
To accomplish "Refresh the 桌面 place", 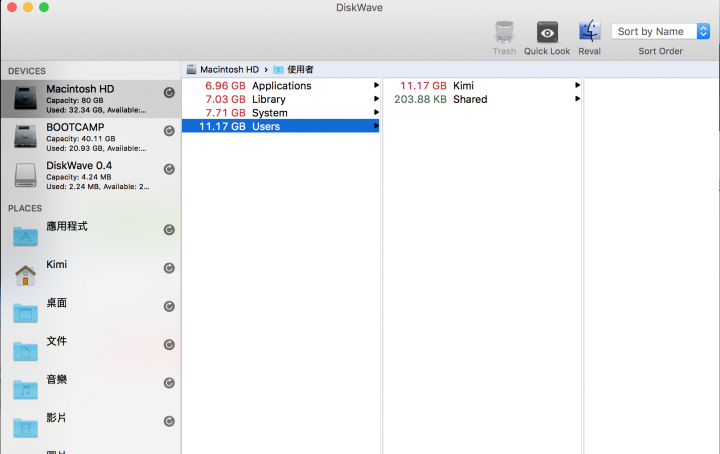I will [x=169, y=306].
